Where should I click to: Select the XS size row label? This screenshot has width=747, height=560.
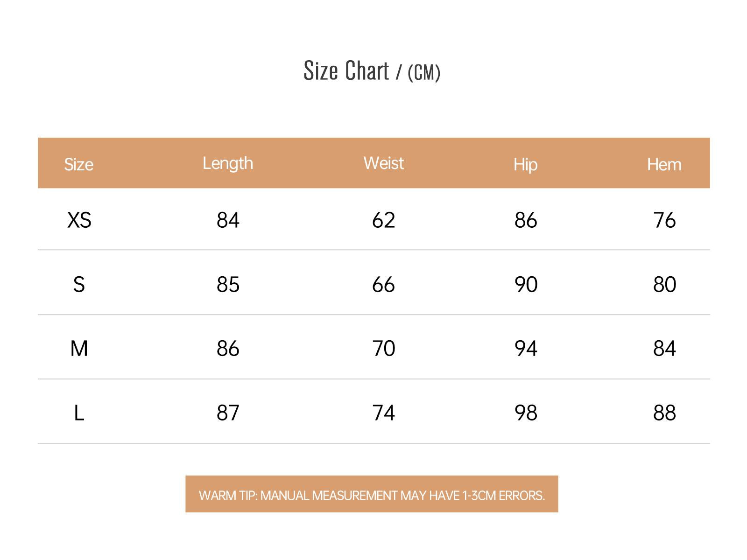79,220
